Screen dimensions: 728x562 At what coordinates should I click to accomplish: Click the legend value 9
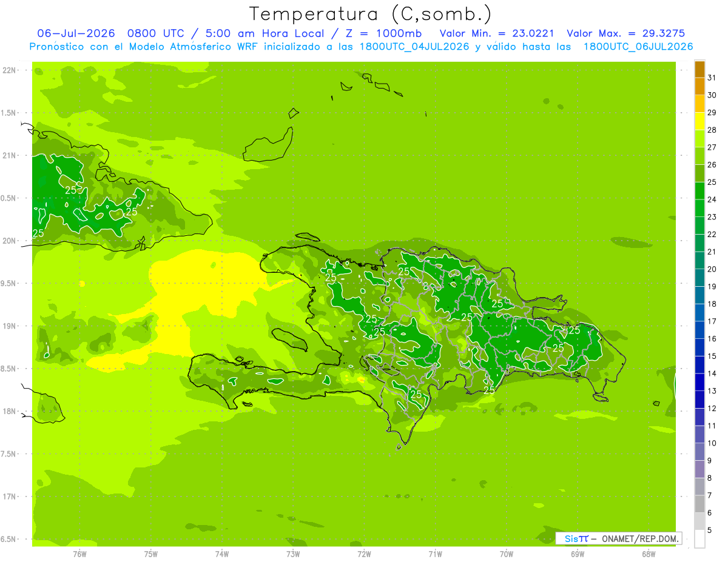(709, 461)
